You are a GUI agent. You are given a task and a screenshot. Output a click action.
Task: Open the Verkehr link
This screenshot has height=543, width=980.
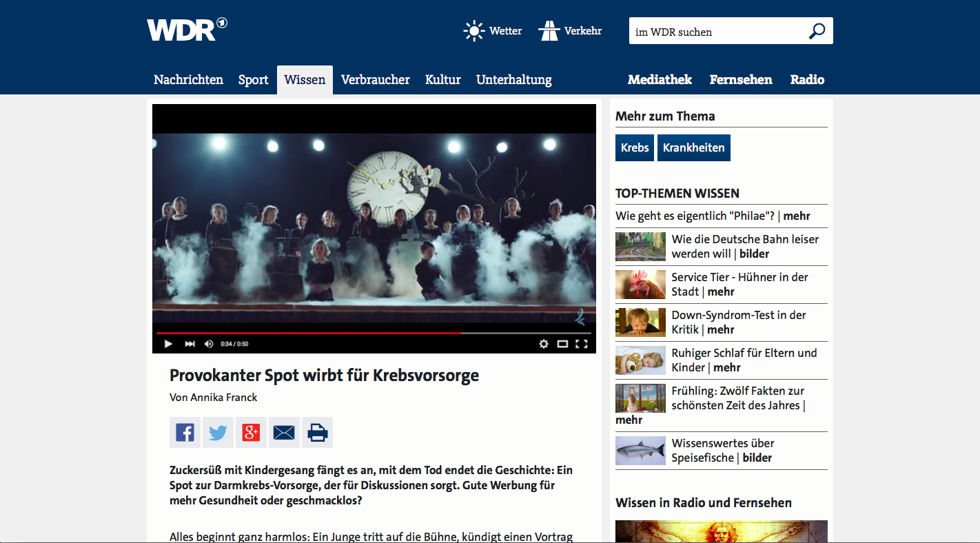[x=583, y=31]
